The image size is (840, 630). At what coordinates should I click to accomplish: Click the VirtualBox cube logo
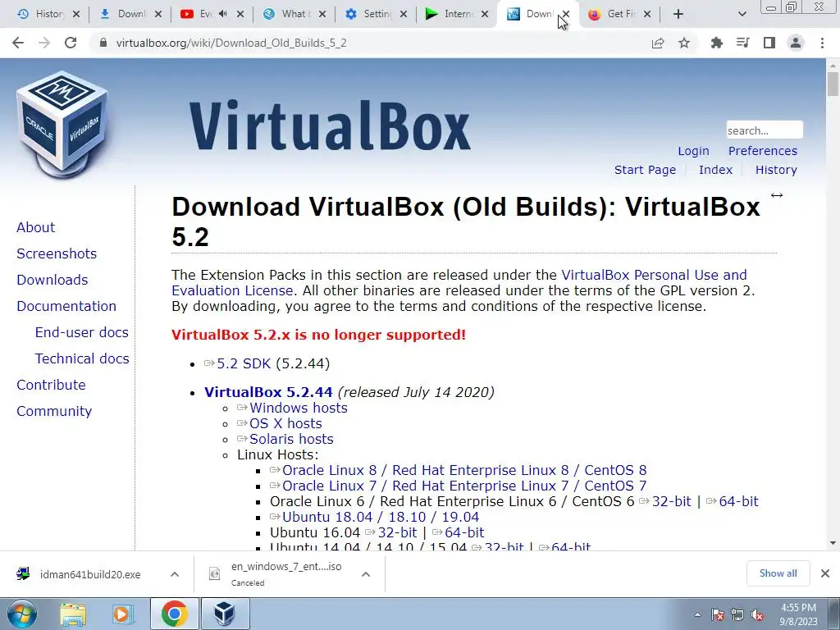(62, 125)
